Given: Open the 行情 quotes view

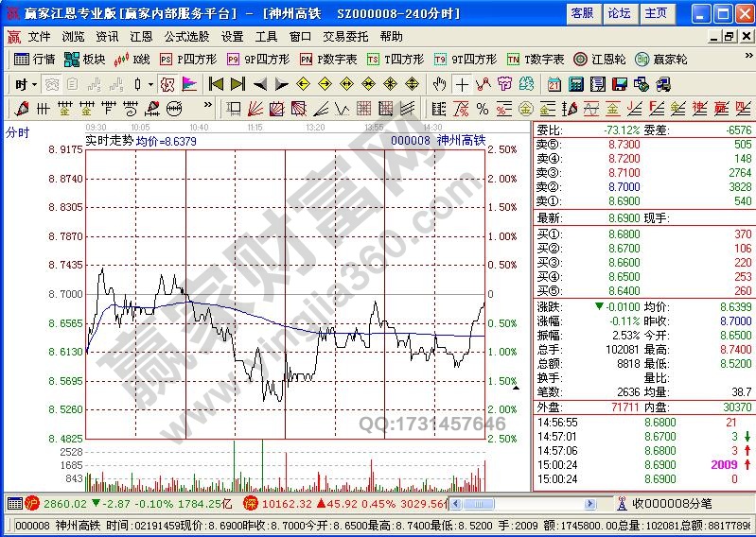Looking at the screenshot, I should (x=36, y=59).
